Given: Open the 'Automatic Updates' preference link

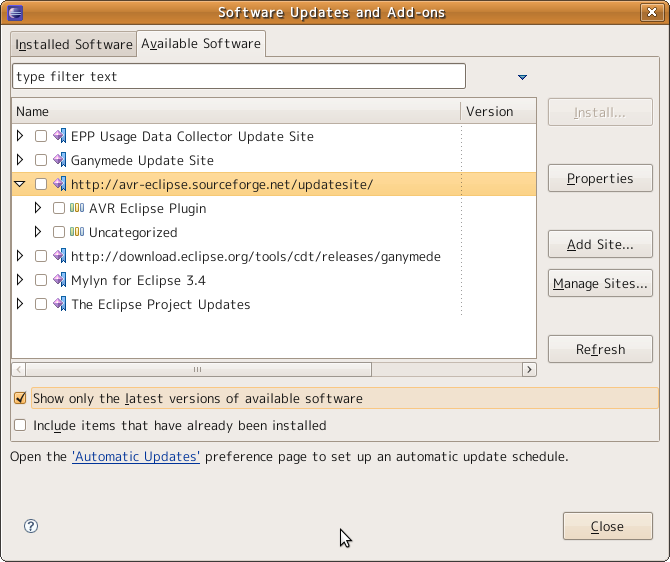Looking at the screenshot, I should [x=136, y=456].
